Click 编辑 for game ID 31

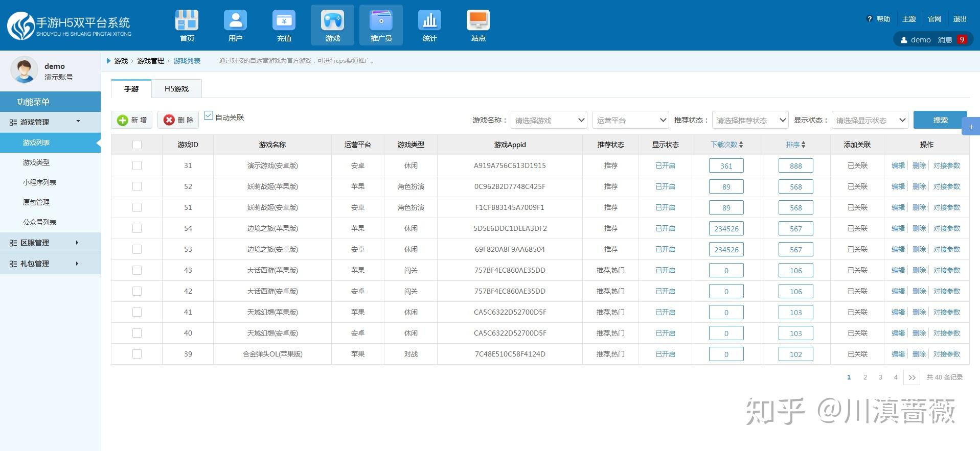[x=898, y=165]
